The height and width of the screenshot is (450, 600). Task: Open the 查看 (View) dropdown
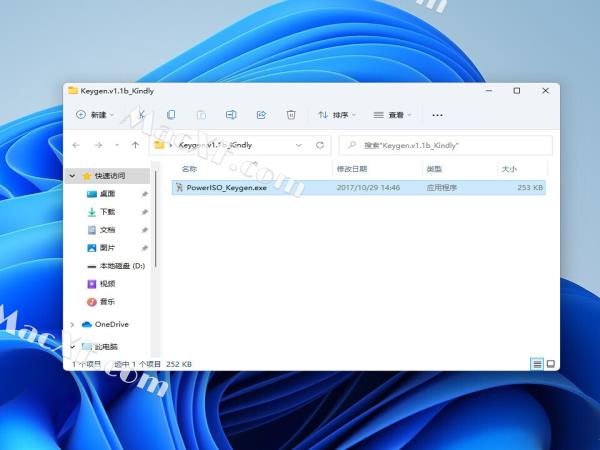392,115
